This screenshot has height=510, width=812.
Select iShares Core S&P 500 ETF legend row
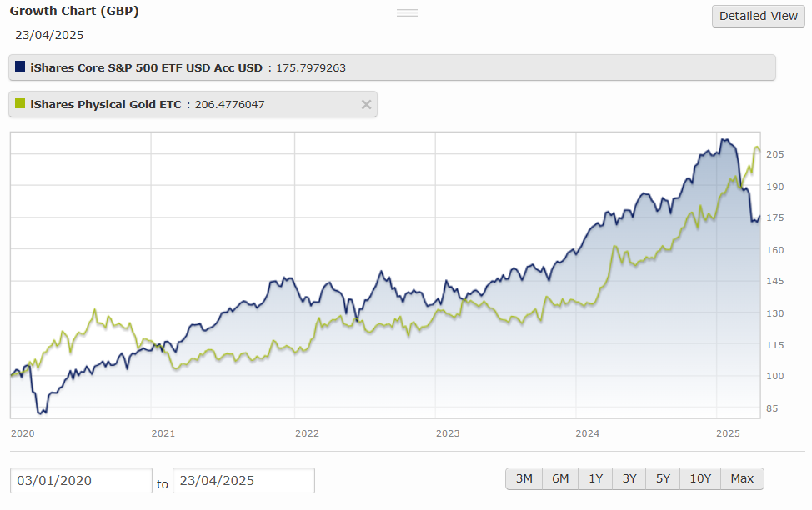[x=392, y=67]
